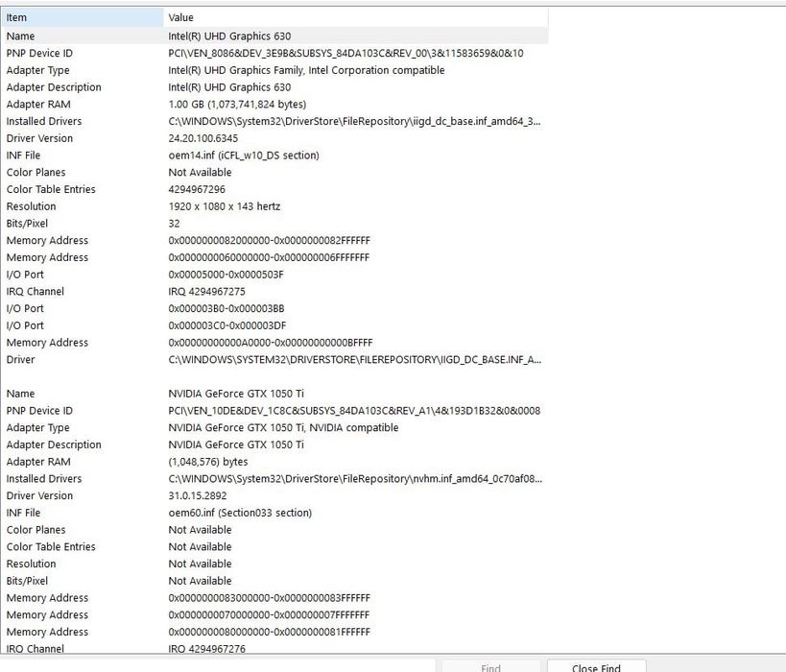Click the NVIDIA 'Not Available' Bits/Pixel value
The image size is (786, 672).
(200, 581)
